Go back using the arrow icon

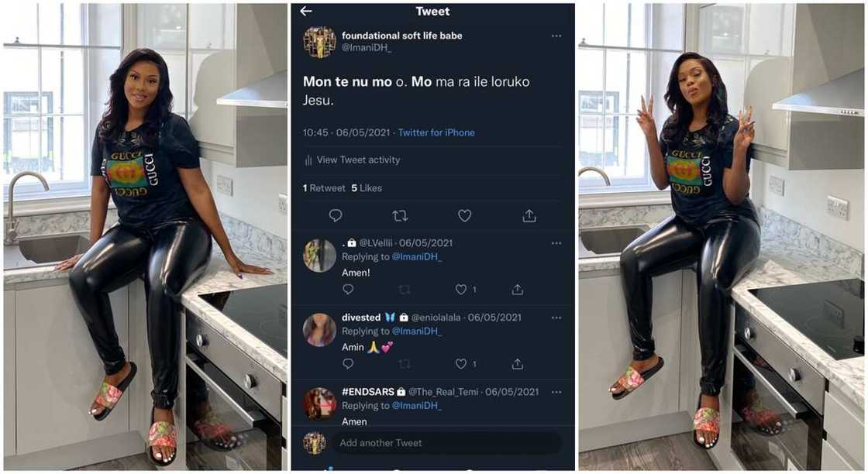point(306,11)
